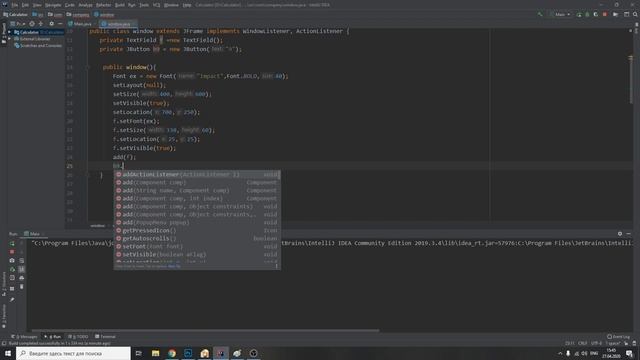Open the View menu

click(x=37, y=5)
